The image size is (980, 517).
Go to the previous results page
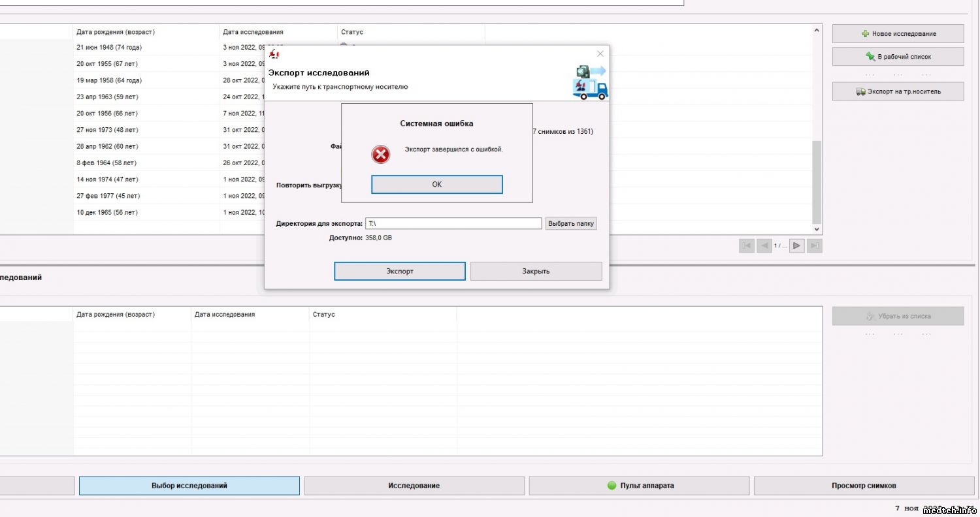[763, 246]
